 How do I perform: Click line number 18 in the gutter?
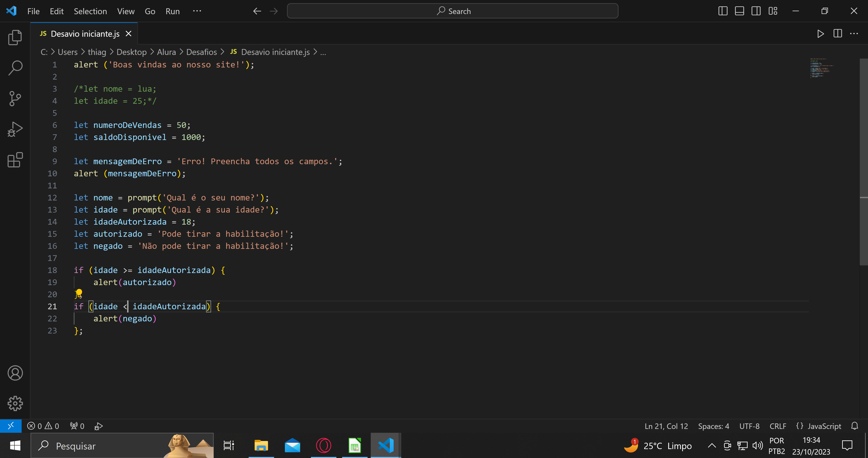pyautogui.click(x=52, y=270)
